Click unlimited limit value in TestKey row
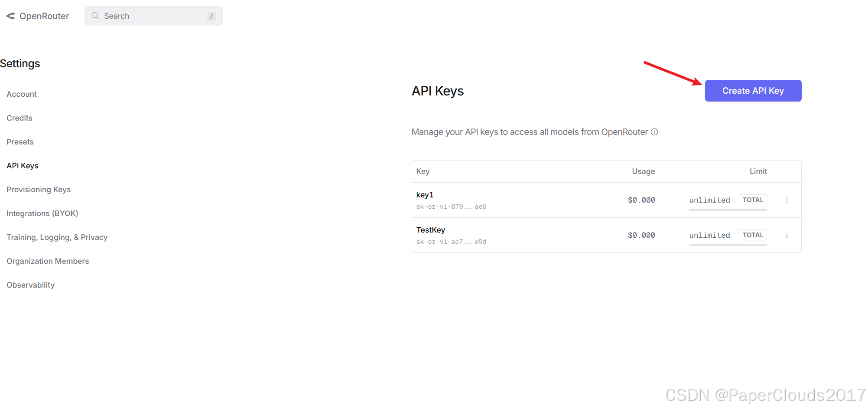 [x=710, y=235]
